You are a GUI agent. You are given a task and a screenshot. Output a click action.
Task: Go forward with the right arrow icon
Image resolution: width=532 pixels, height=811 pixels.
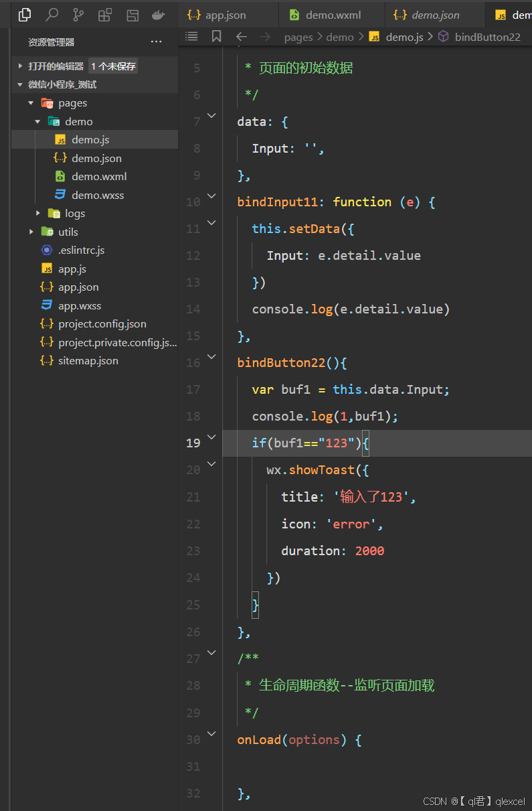pyautogui.click(x=265, y=37)
